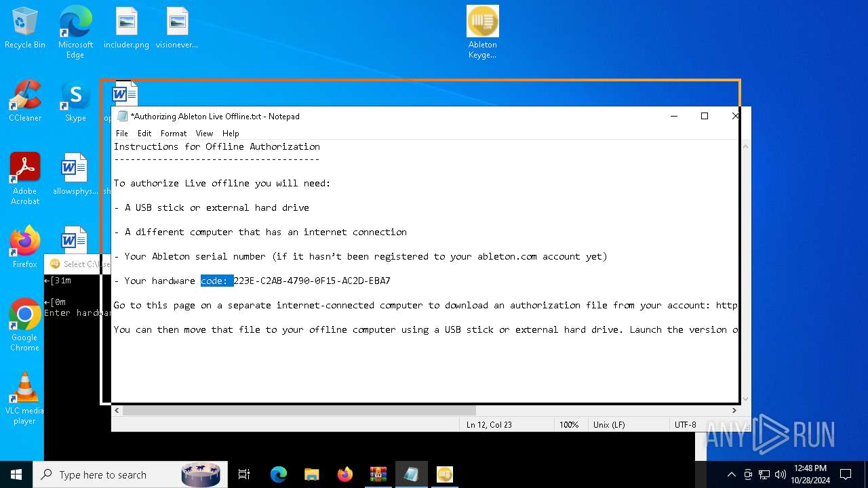This screenshot has height=488, width=868.
Task: Click the highlighted "code:" text
Action: [x=217, y=281]
